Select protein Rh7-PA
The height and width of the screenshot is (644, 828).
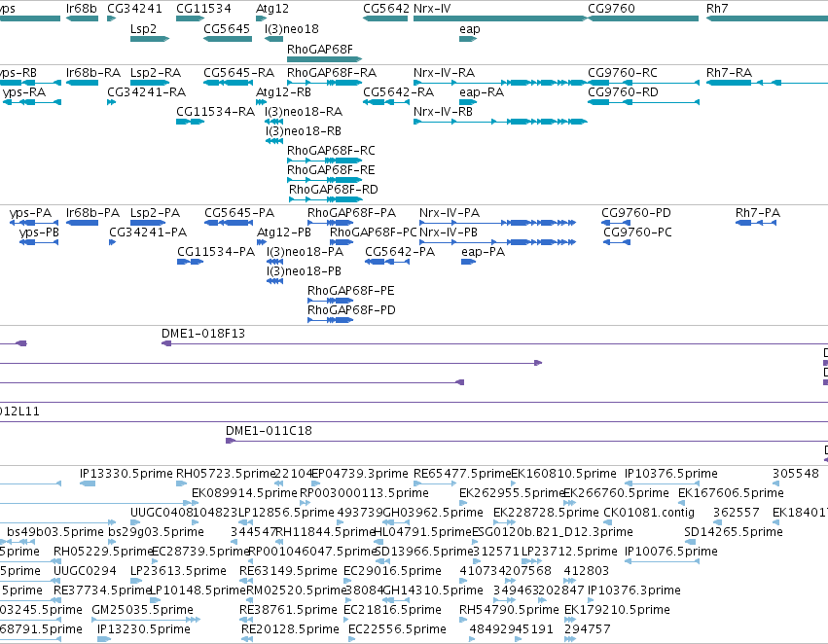click(x=757, y=213)
